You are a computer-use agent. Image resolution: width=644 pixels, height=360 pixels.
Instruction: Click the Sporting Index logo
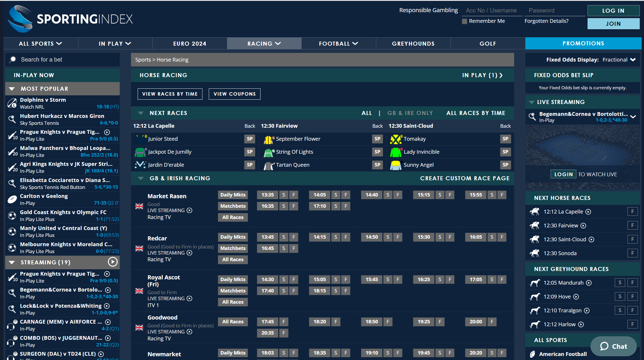70,19
